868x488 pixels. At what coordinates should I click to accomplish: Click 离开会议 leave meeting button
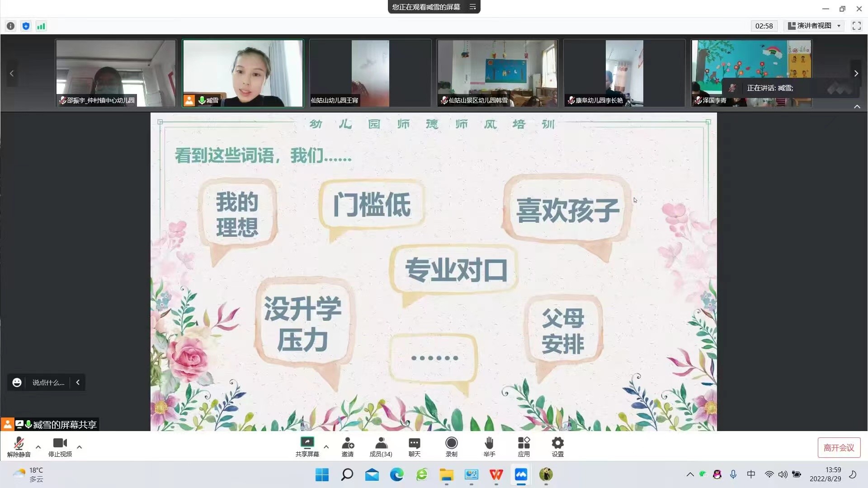click(839, 447)
